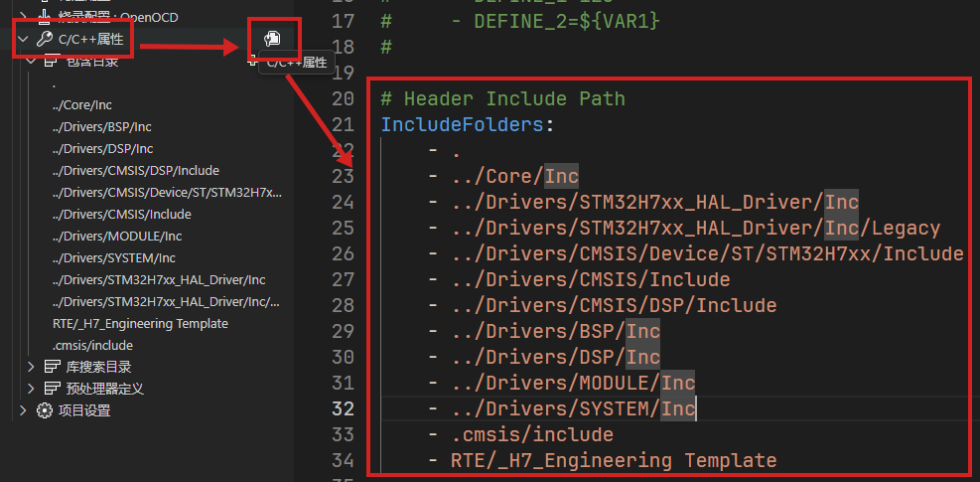
Task: Select the 库搜索目录 tree label
Action: pyautogui.click(x=98, y=367)
